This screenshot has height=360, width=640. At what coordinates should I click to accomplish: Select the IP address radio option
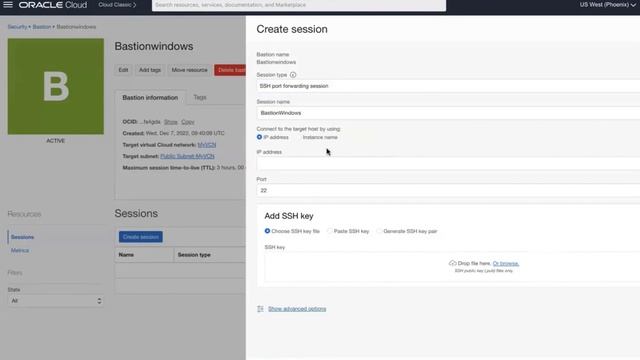(x=259, y=137)
